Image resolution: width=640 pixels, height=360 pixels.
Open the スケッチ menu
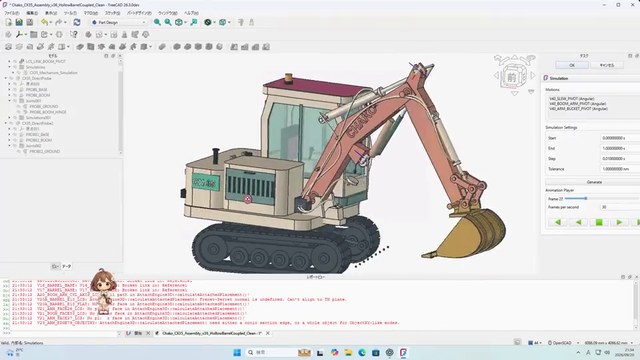[112, 13]
